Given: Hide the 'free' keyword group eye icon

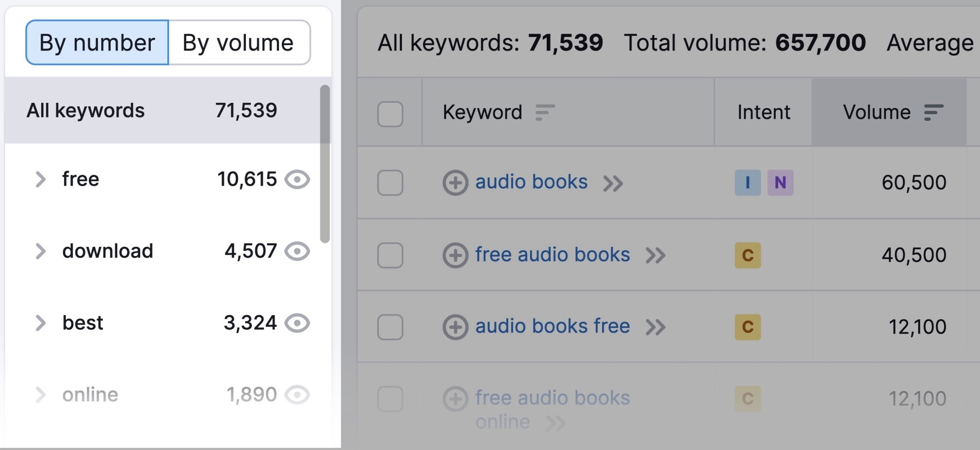Looking at the screenshot, I should tap(297, 179).
